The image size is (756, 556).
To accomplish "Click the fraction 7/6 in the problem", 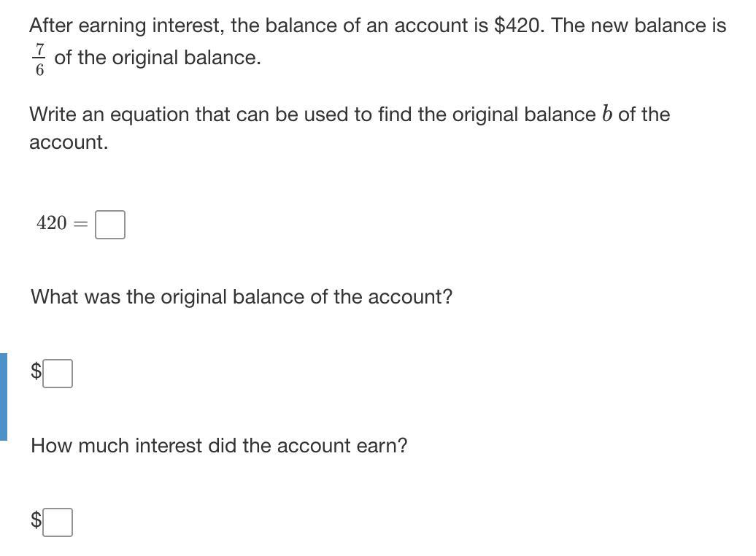I will coord(39,59).
